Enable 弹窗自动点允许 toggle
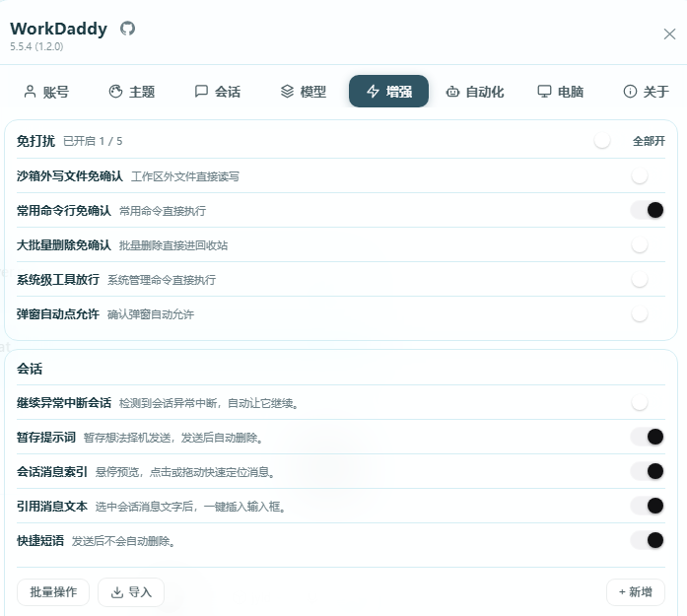 pos(648,314)
